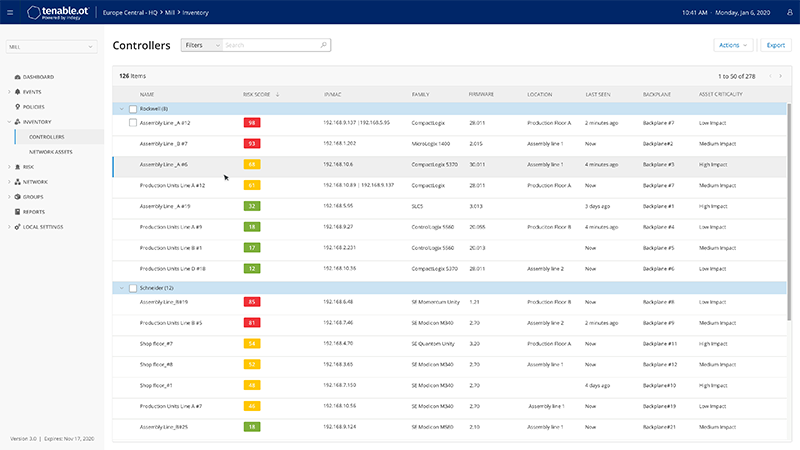The width and height of the screenshot is (800, 450).
Task: Click the Inventory icon in sidebar
Action: pos(17,122)
